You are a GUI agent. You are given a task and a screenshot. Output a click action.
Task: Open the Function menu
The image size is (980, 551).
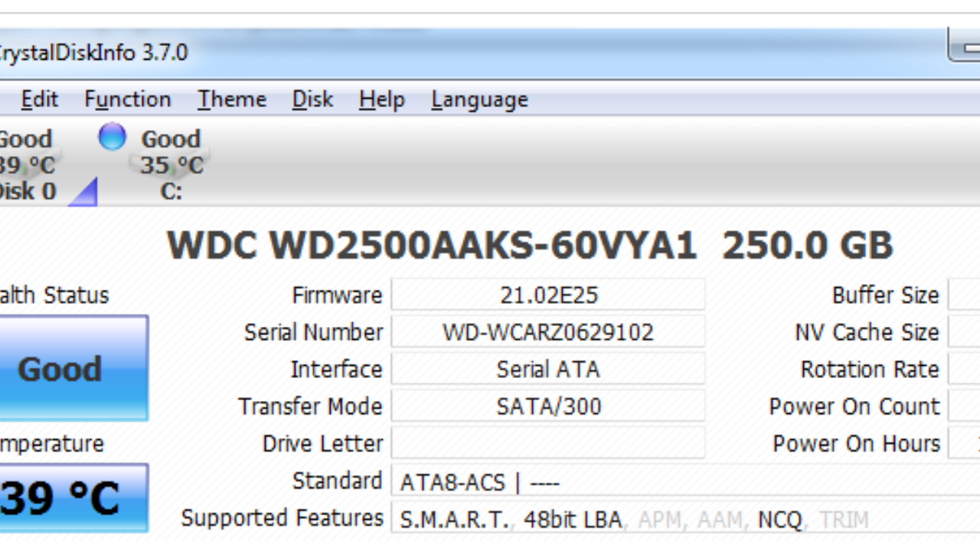click(x=127, y=99)
